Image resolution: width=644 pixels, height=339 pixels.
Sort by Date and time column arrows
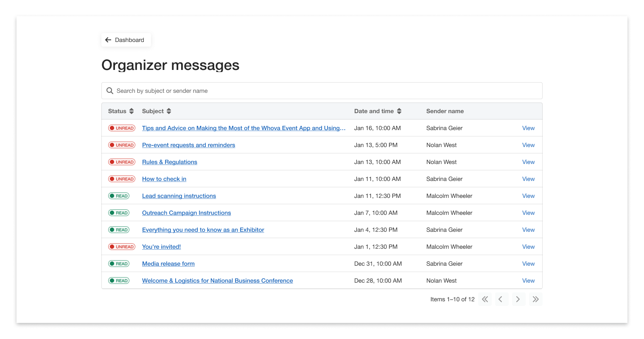(399, 111)
